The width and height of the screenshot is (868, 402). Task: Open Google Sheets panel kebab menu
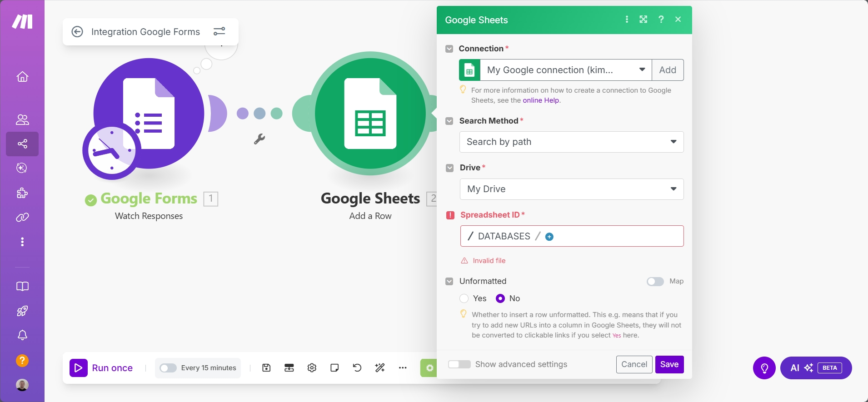[x=627, y=19]
